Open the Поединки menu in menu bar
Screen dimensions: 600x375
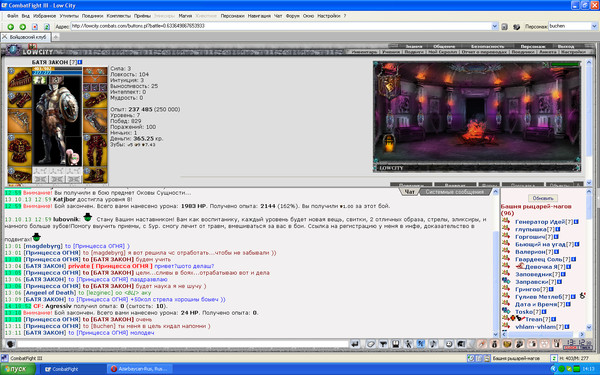click(92, 16)
